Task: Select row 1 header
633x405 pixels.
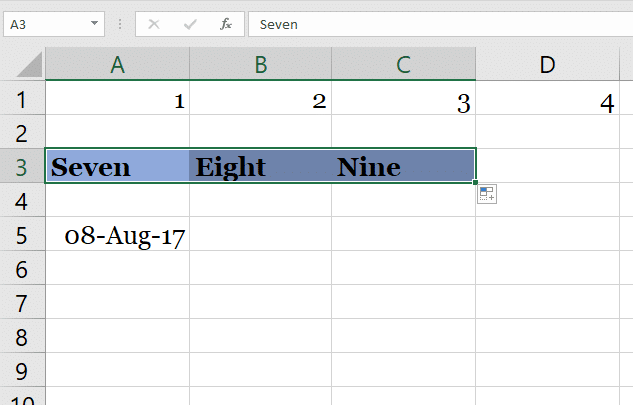Action: tap(22, 100)
